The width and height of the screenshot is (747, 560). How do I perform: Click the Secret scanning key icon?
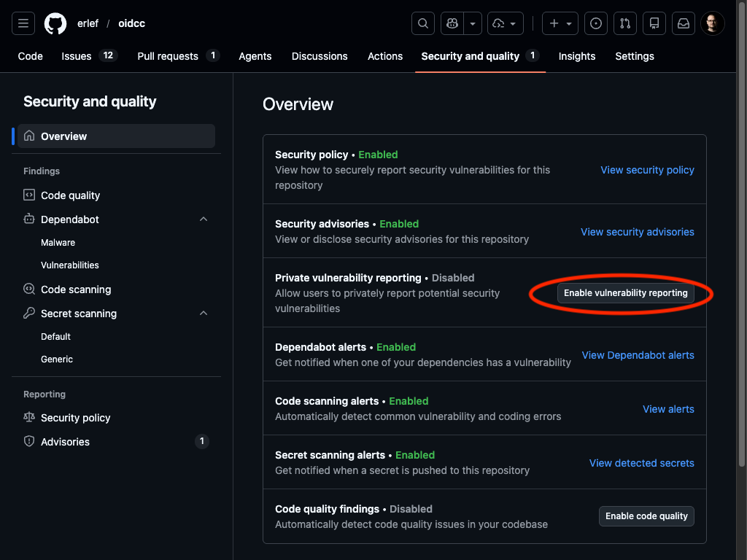(29, 313)
